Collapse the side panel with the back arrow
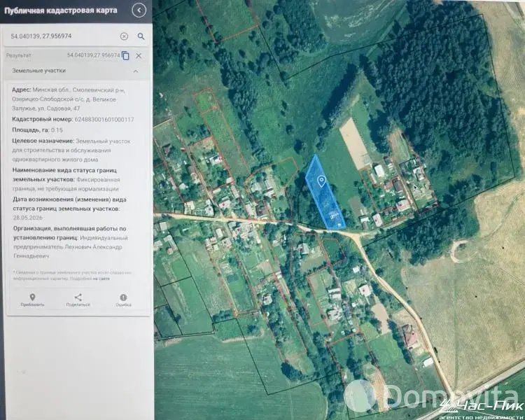Image resolution: width=525 pixels, height=420 pixels. pyautogui.click(x=139, y=10)
